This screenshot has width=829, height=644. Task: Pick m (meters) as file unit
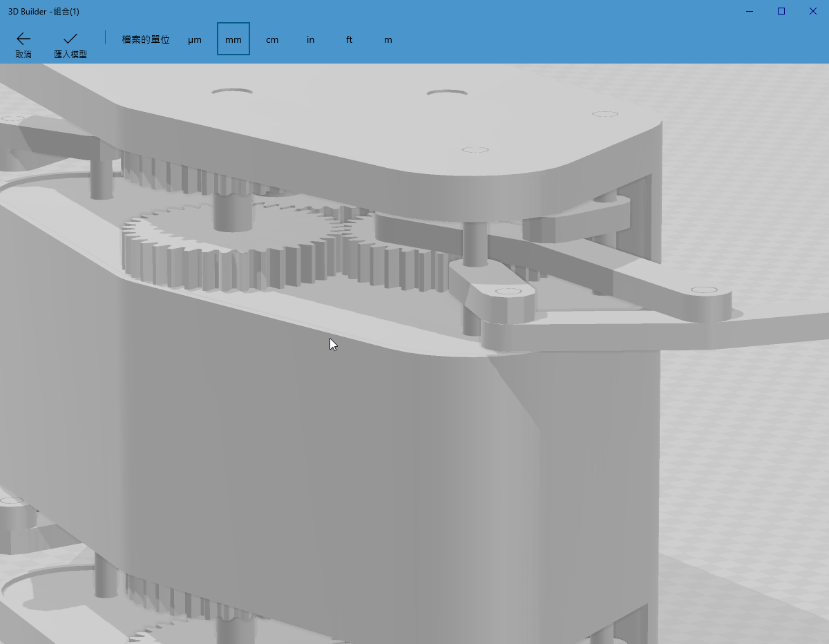[388, 39]
